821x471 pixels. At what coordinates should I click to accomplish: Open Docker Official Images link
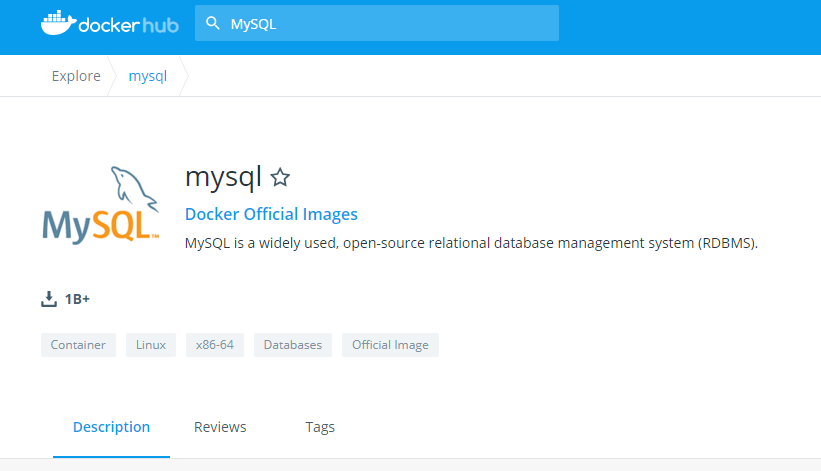[x=271, y=214]
